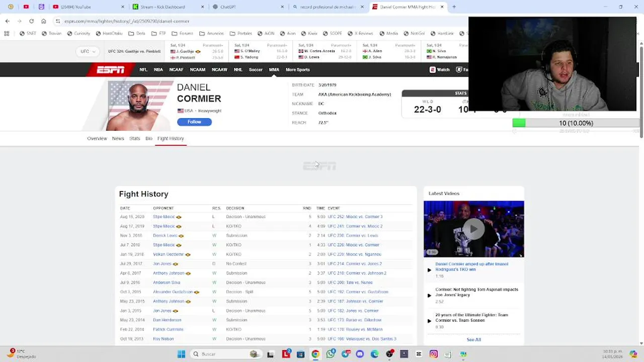Open UFC 214: Cormier vs. Jones 2 event
The height and width of the screenshot is (362, 644).
pos(355,263)
